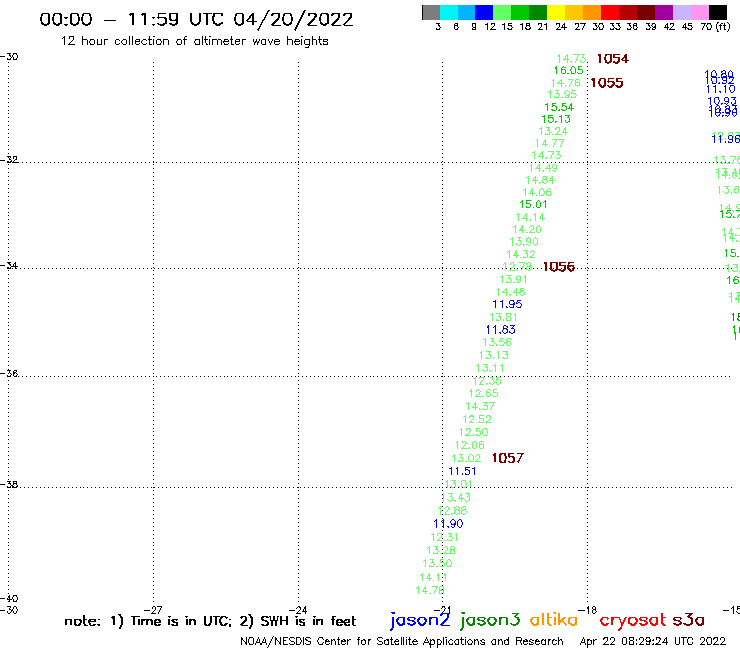Click the wave height value 12.52
Screen dimensions: 740x650
(x=477, y=420)
